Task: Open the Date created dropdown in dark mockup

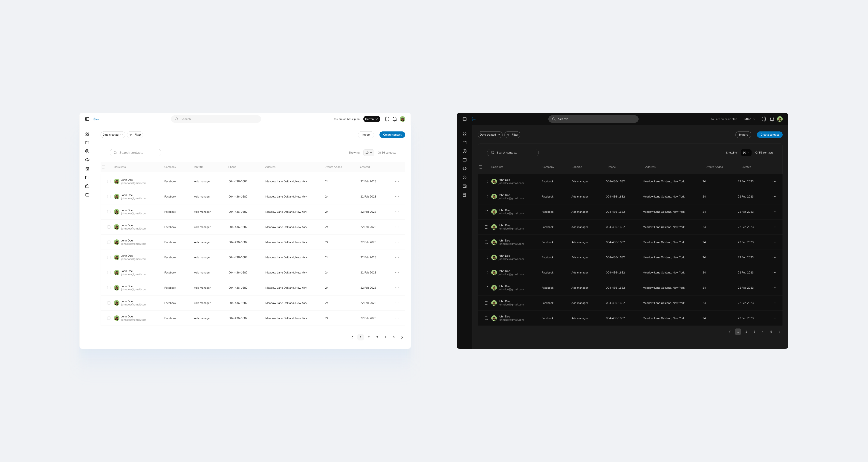Action: point(490,134)
